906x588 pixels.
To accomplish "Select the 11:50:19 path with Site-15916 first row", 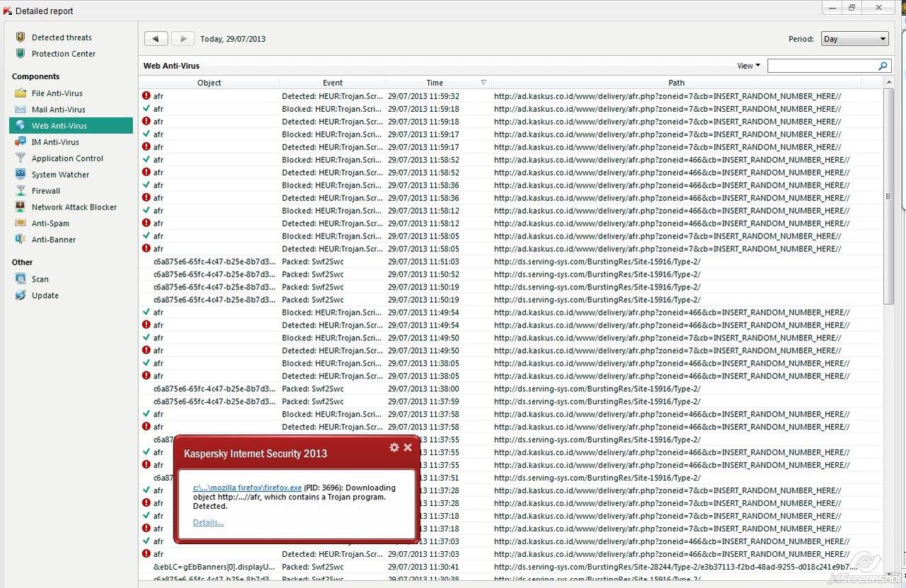I will pyautogui.click(x=597, y=287).
